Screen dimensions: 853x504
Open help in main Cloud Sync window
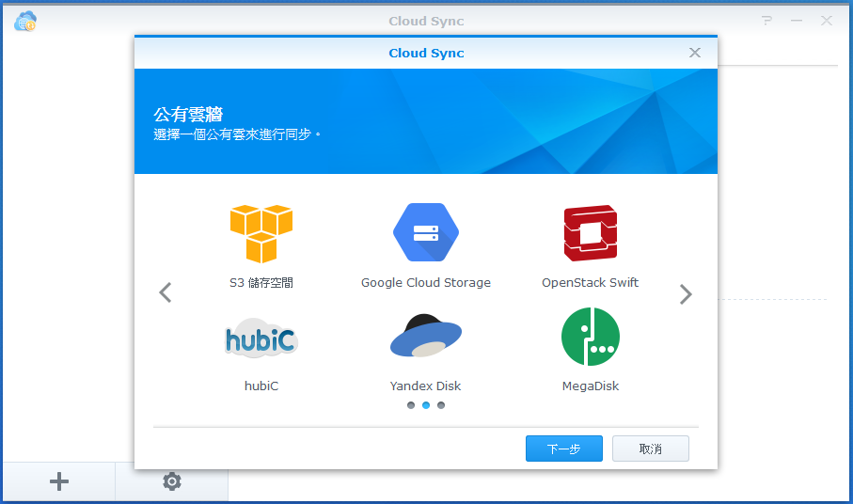[x=767, y=21]
